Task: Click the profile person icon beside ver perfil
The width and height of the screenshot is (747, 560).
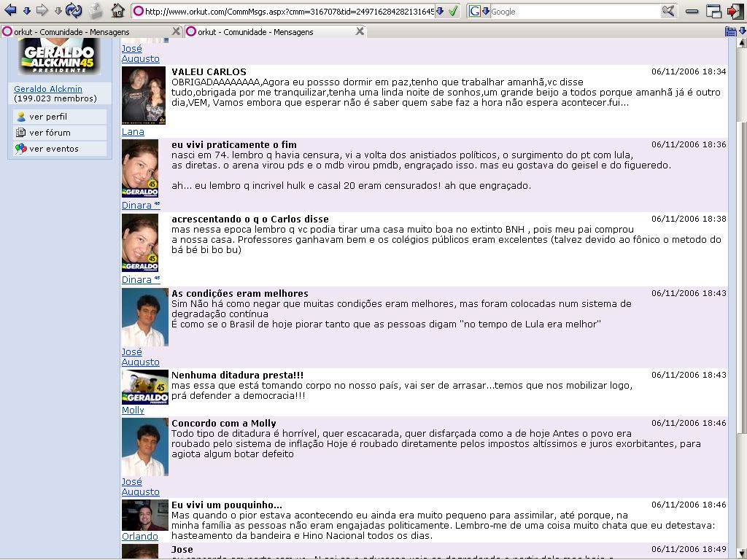Action: point(20,117)
